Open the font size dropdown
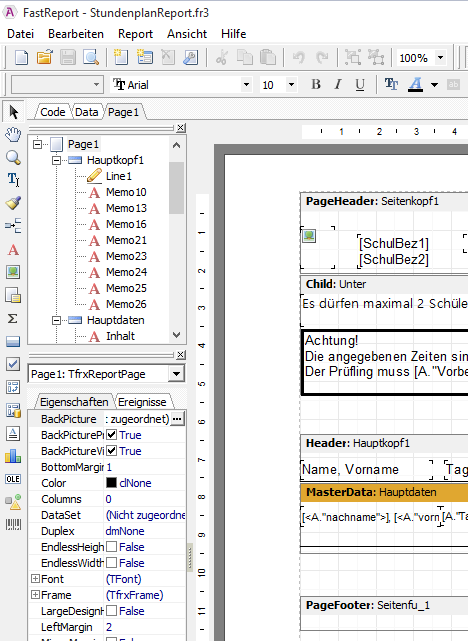 291,85
